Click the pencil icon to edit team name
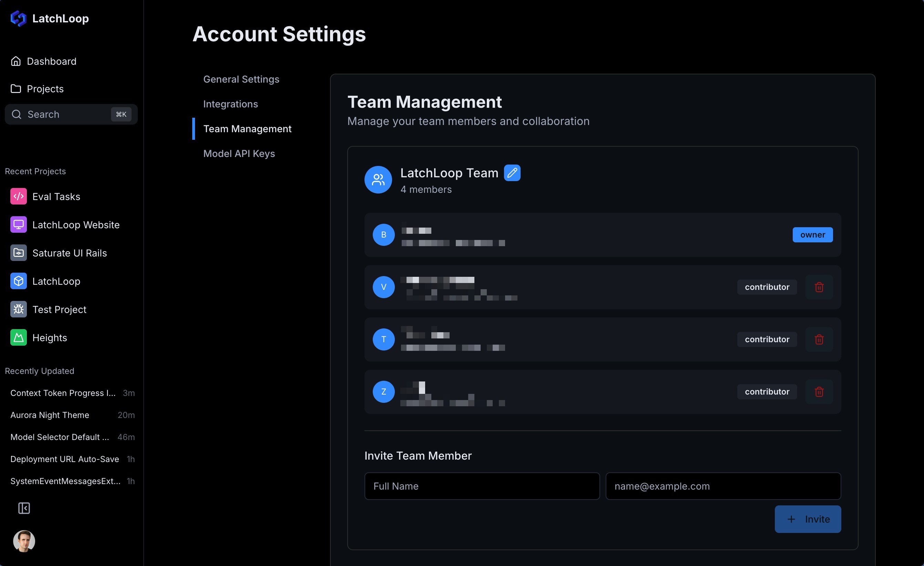924x566 pixels. pos(512,173)
